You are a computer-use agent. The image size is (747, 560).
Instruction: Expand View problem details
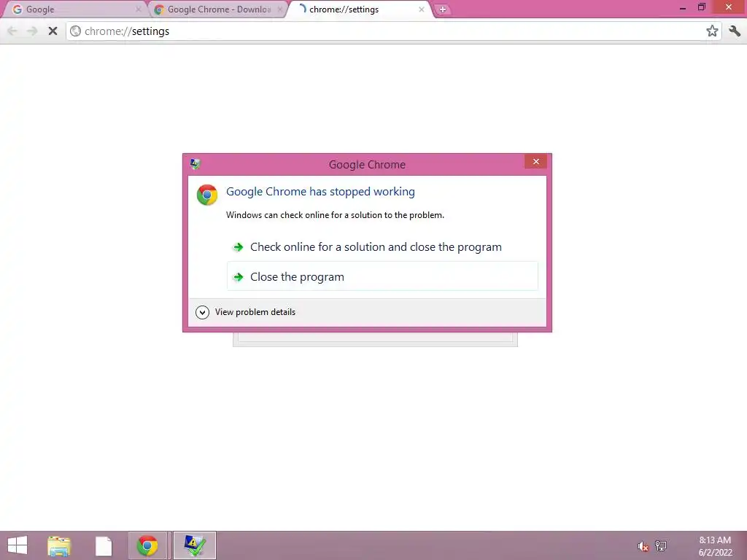[245, 312]
